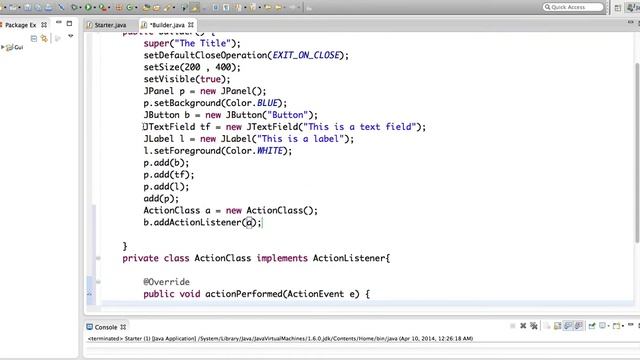Click the Print icon in the toolbar
Screen dimensions: 640x360
click(49, 7)
